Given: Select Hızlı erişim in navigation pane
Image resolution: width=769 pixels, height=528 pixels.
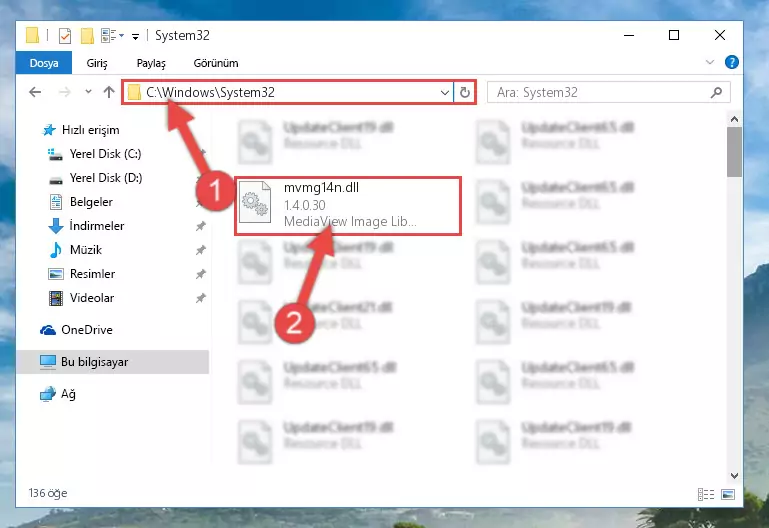Looking at the screenshot, I should click(81, 130).
